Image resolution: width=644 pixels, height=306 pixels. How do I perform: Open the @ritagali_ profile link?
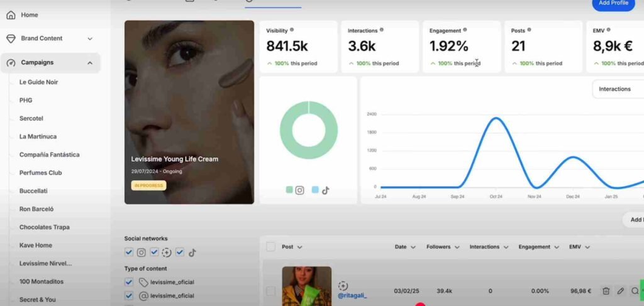(x=352, y=295)
